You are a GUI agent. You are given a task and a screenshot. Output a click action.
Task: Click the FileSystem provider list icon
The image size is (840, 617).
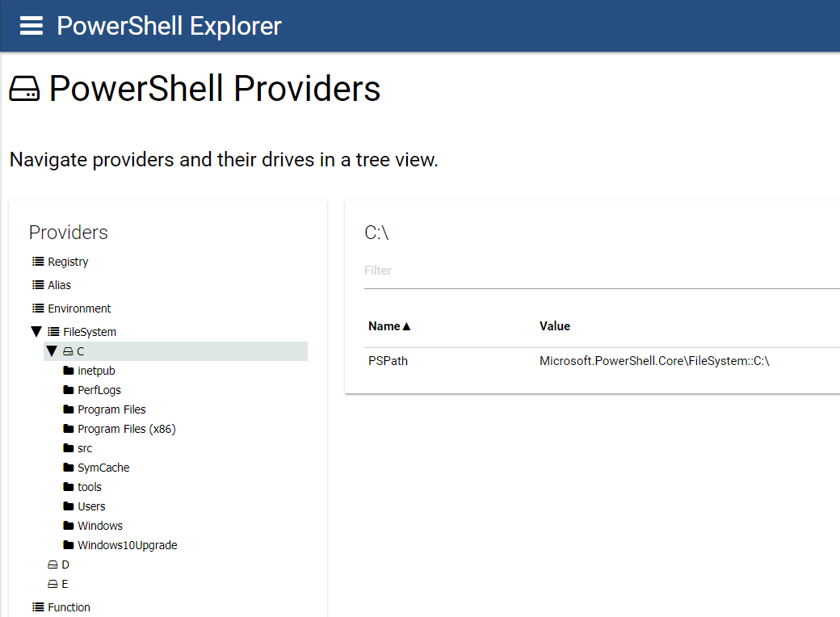click(x=53, y=332)
